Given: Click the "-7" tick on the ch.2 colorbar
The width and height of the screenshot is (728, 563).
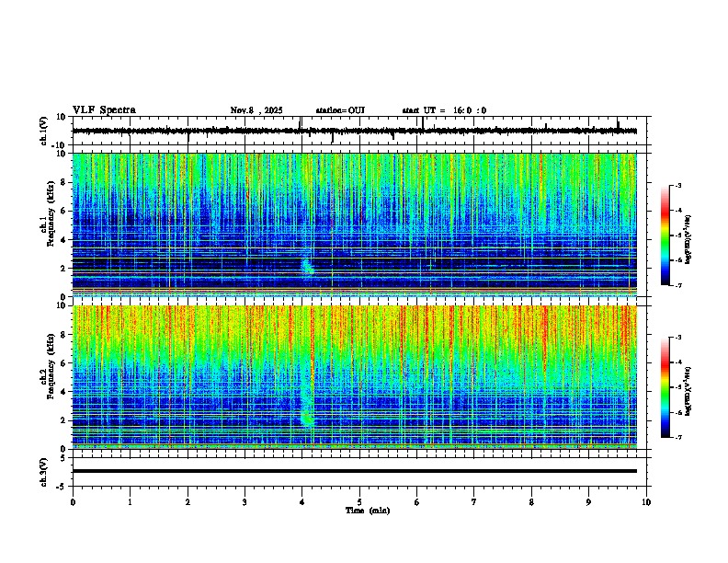Looking at the screenshot, I should pyautogui.click(x=677, y=438).
